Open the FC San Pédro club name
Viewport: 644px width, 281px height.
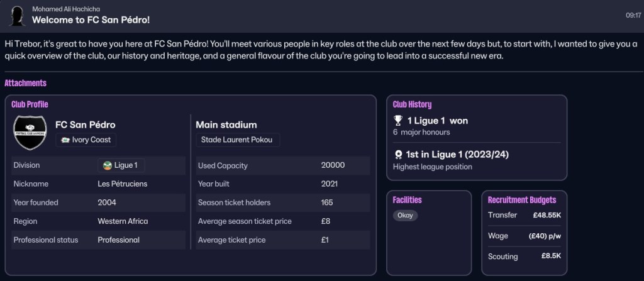pos(86,124)
